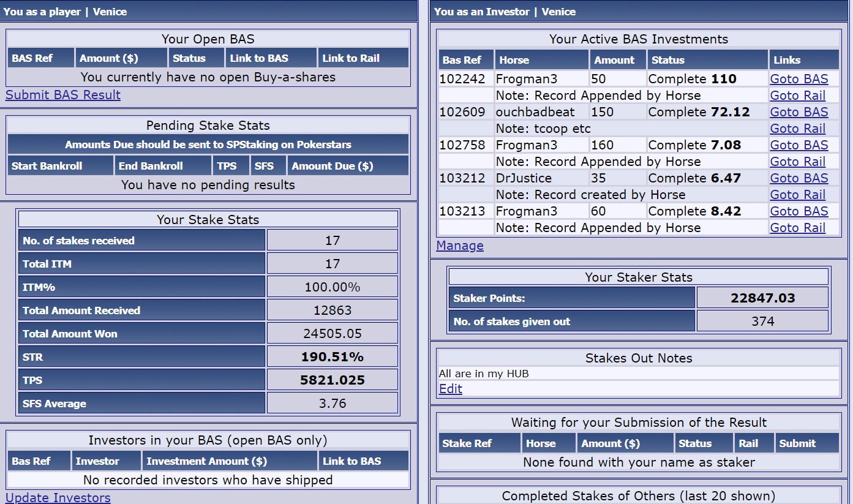Go to BAS for stake 102242

tap(799, 79)
